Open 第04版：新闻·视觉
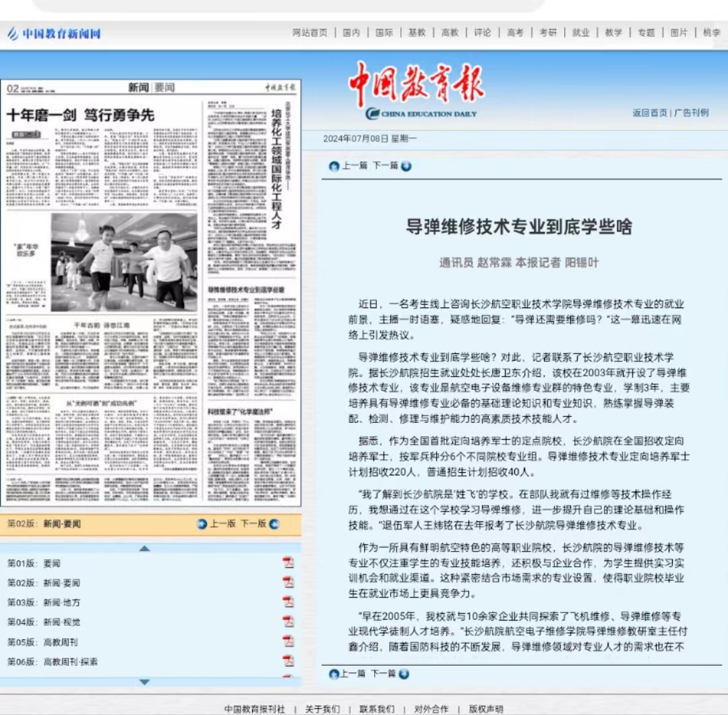 tap(44, 622)
